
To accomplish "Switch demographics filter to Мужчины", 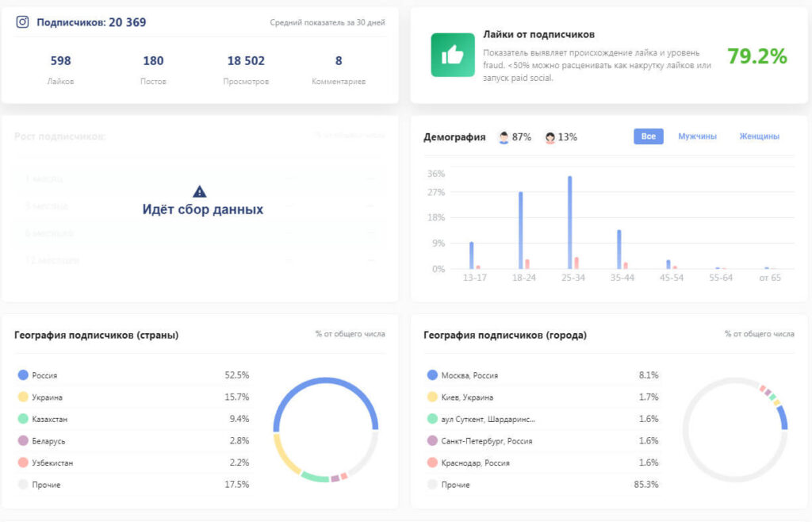I will pyautogui.click(x=697, y=136).
